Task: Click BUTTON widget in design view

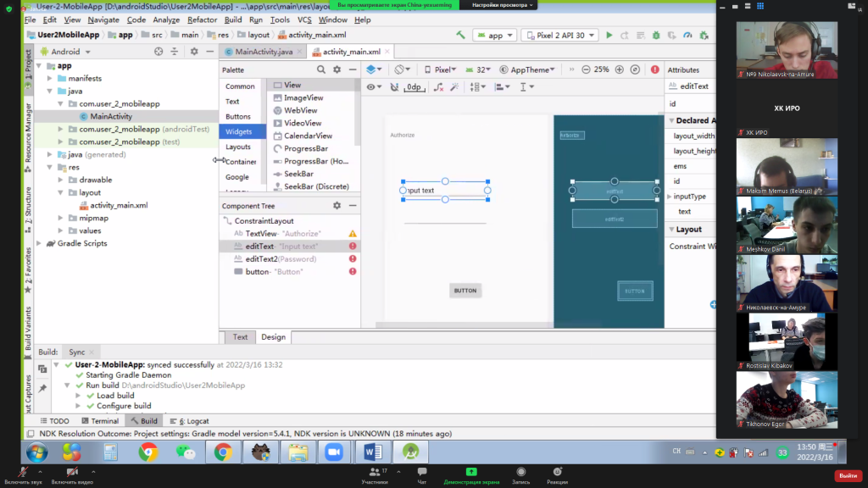Action: (x=465, y=291)
